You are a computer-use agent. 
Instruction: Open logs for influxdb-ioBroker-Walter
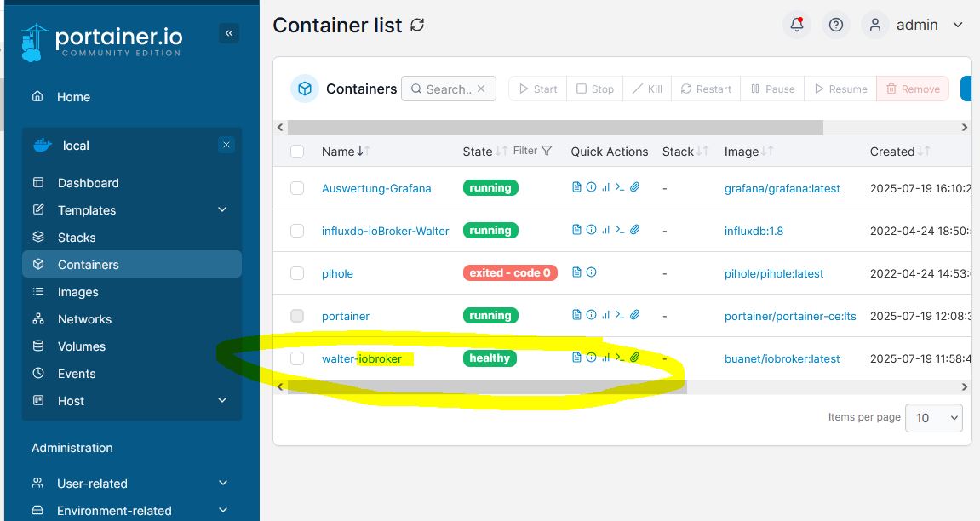coord(577,229)
